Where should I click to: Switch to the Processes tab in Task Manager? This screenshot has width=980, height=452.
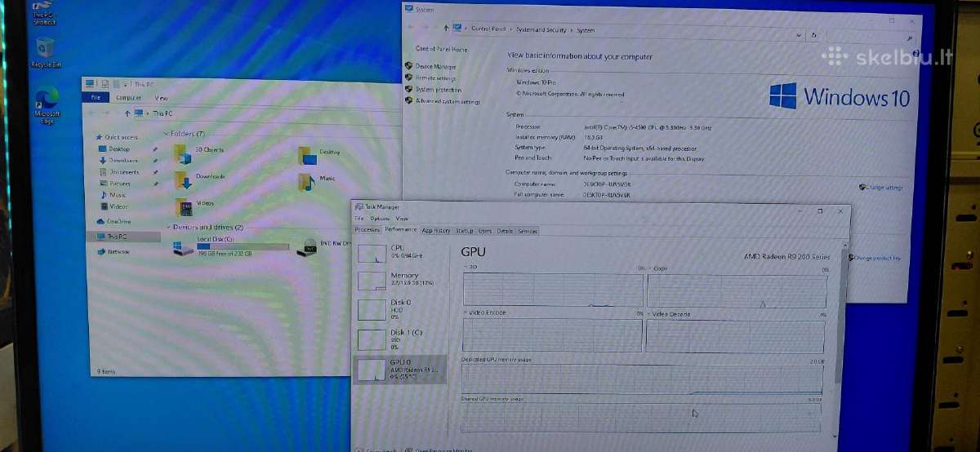(x=367, y=231)
